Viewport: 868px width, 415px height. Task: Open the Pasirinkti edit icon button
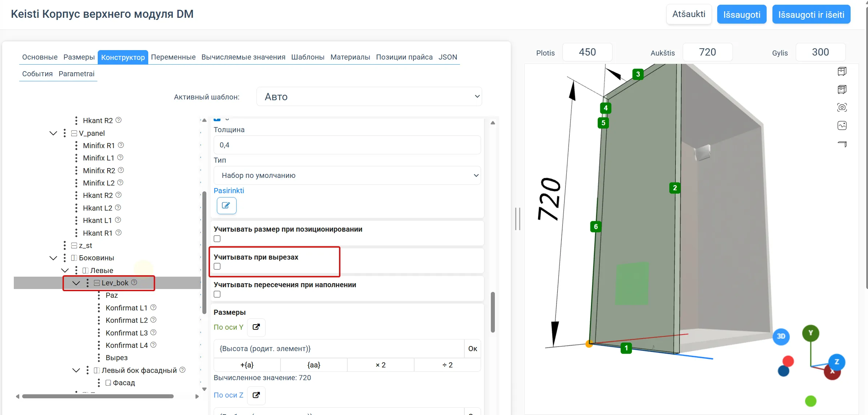[x=226, y=206]
